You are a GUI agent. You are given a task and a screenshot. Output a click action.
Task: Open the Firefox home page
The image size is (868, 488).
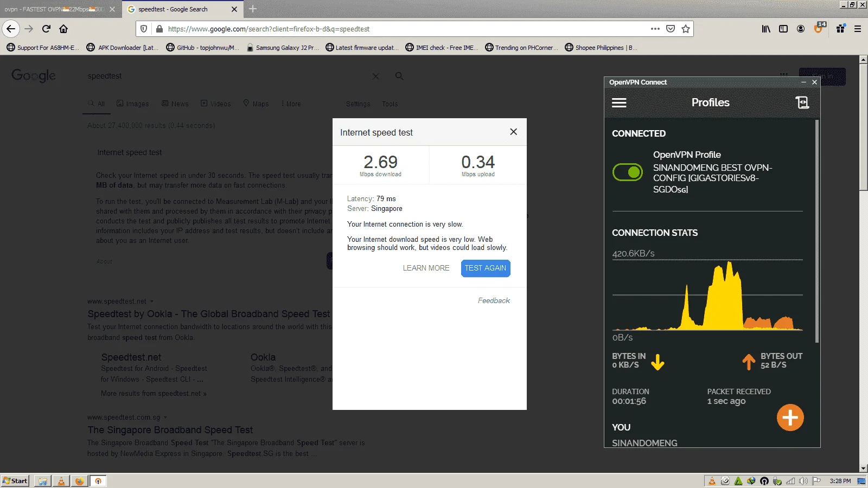pyautogui.click(x=63, y=29)
